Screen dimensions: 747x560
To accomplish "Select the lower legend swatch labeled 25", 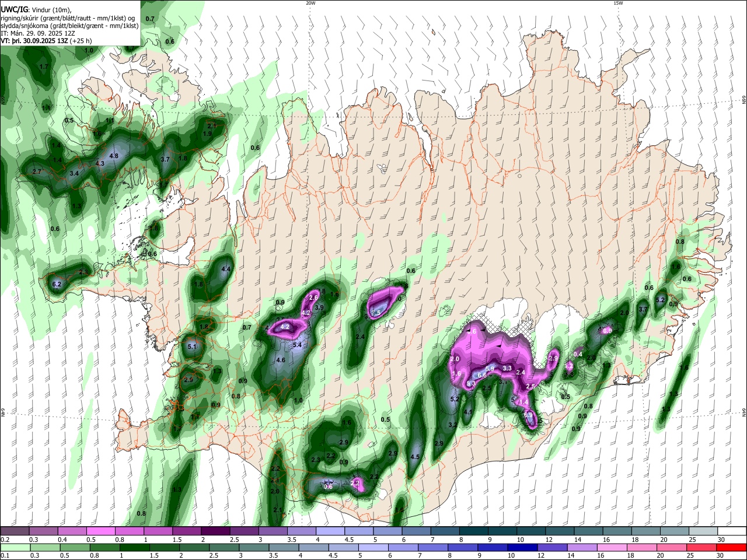I will [701, 548].
